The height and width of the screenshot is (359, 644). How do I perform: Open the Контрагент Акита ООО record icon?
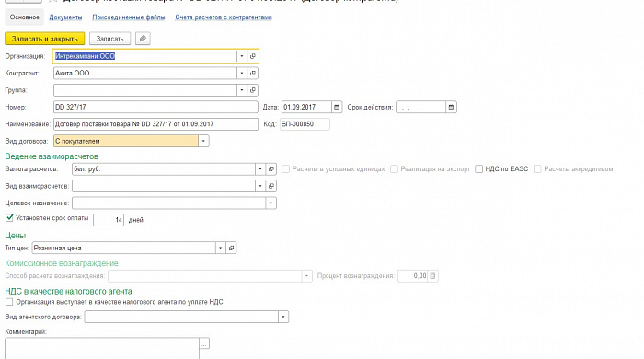click(253, 73)
